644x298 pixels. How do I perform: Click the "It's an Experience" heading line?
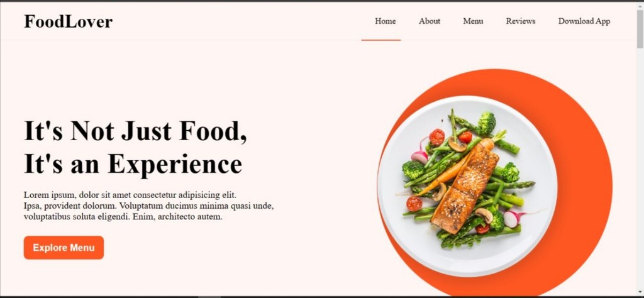133,164
